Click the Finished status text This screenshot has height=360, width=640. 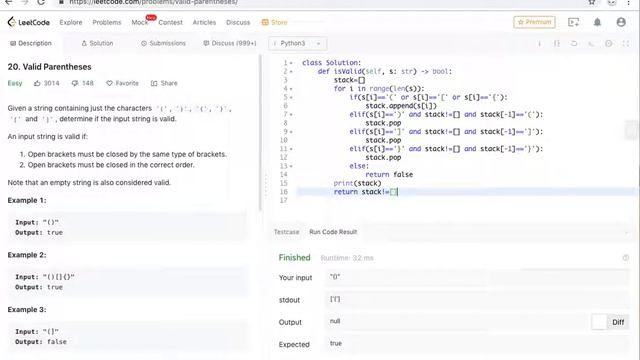(x=294, y=258)
